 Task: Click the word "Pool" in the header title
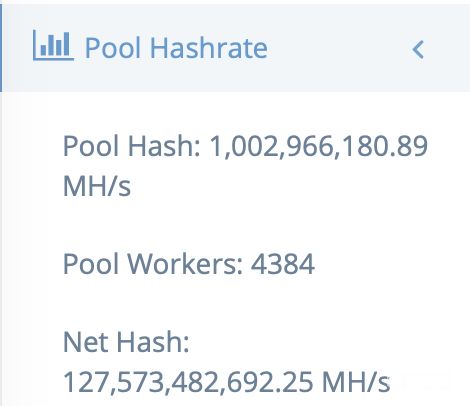pyautogui.click(x=113, y=48)
